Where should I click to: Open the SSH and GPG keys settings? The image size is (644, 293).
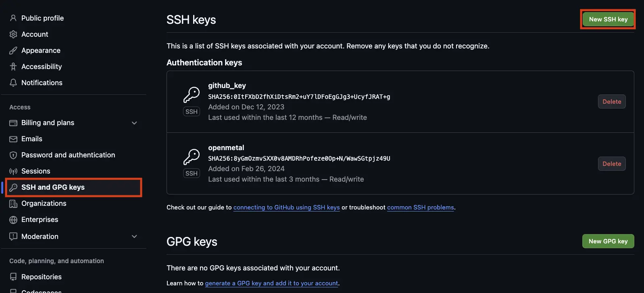tap(53, 187)
